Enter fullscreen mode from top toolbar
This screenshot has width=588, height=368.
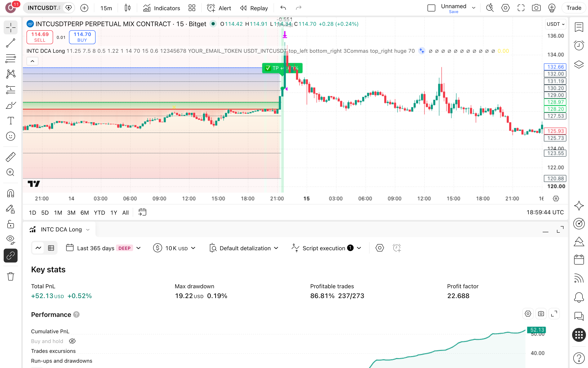click(x=521, y=8)
